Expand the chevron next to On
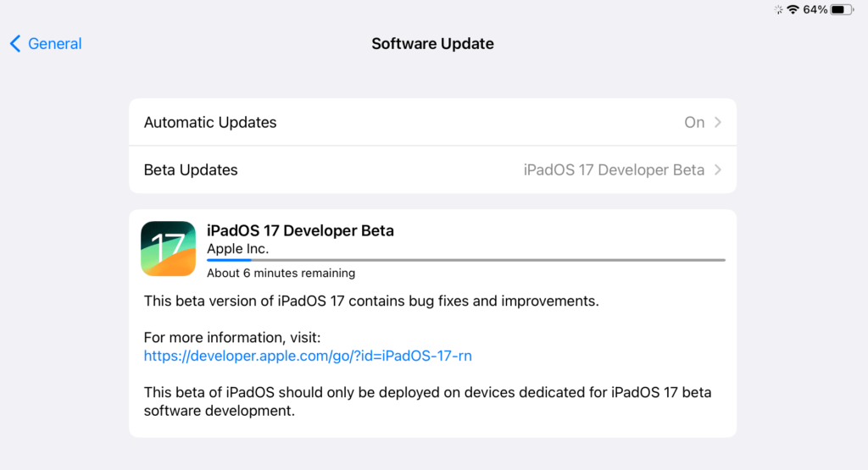 pos(717,122)
